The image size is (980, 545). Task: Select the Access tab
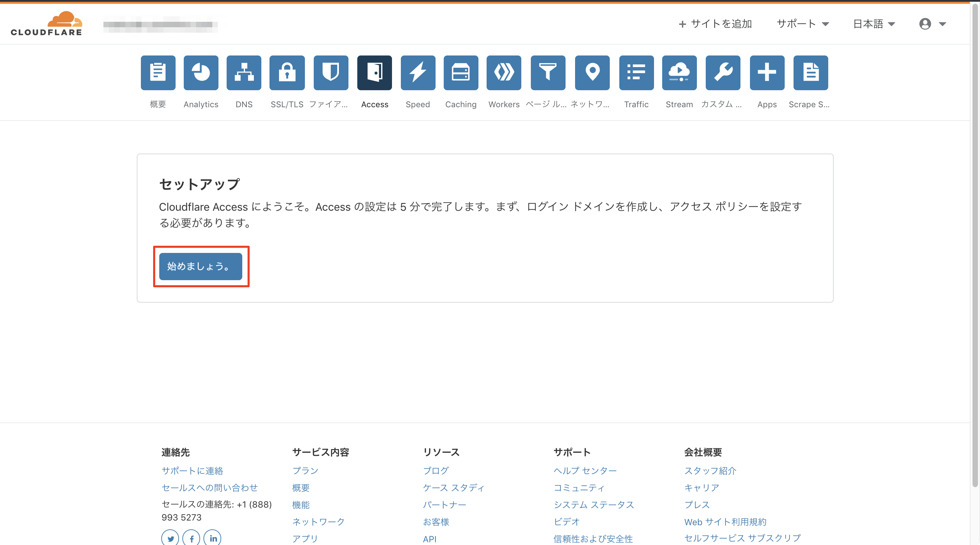(374, 73)
